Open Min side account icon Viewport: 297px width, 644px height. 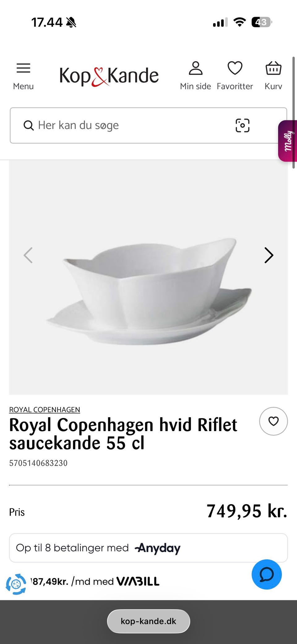(x=196, y=68)
